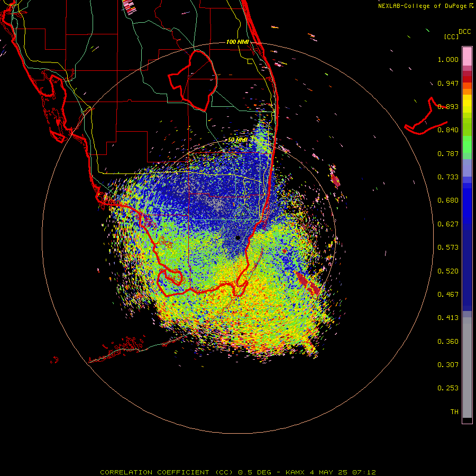The image size is (476, 476).
Task: Select the 0.787 scale value
Action: (x=448, y=153)
